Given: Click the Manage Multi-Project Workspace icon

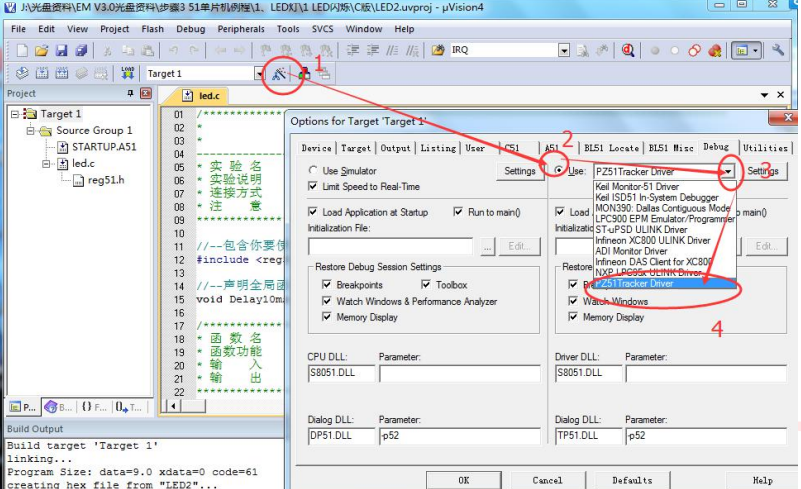Looking at the screenshot, I should [323, 74].
